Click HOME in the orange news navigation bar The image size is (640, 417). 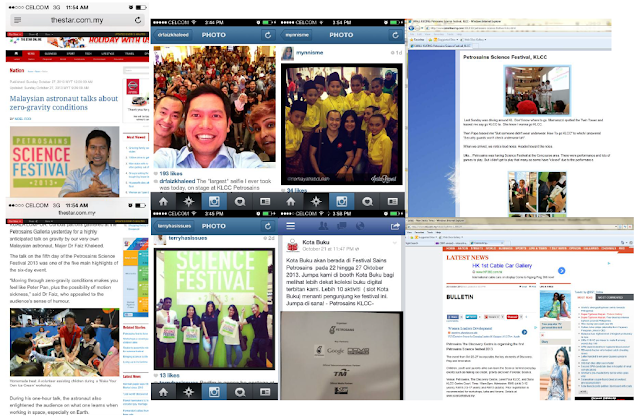click(450, 248)
